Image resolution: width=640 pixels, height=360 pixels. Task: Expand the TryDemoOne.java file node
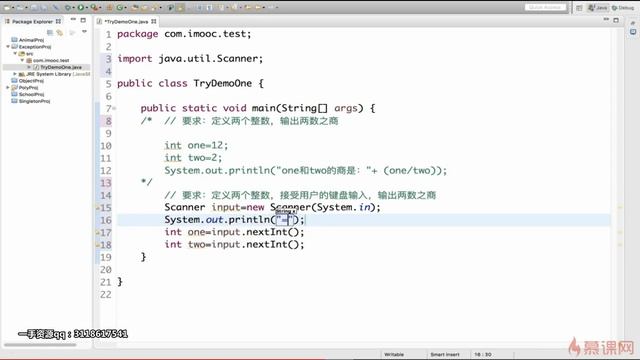(29, 67)
